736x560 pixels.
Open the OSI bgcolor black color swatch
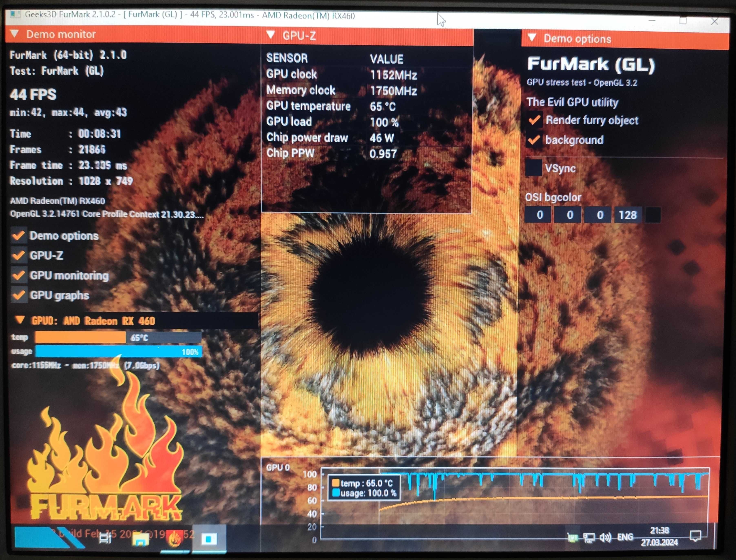coord(653,215)
